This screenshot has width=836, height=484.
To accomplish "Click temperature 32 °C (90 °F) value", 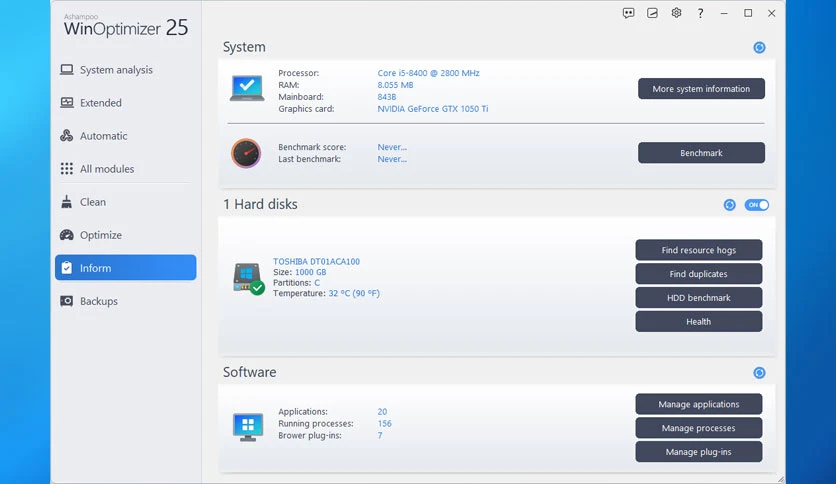I will [x=354, y=293].
